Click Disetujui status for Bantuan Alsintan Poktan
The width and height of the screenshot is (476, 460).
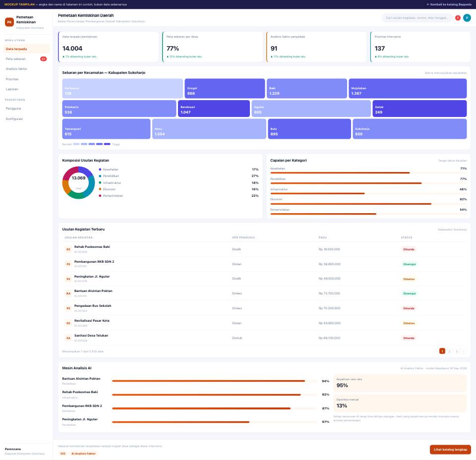tap(409, 293)
